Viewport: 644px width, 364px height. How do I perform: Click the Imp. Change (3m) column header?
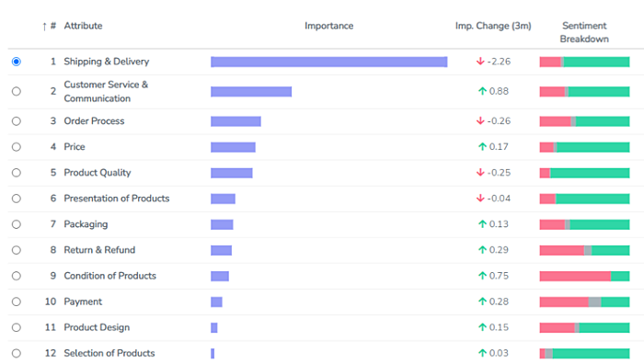(x=493, y=26)
